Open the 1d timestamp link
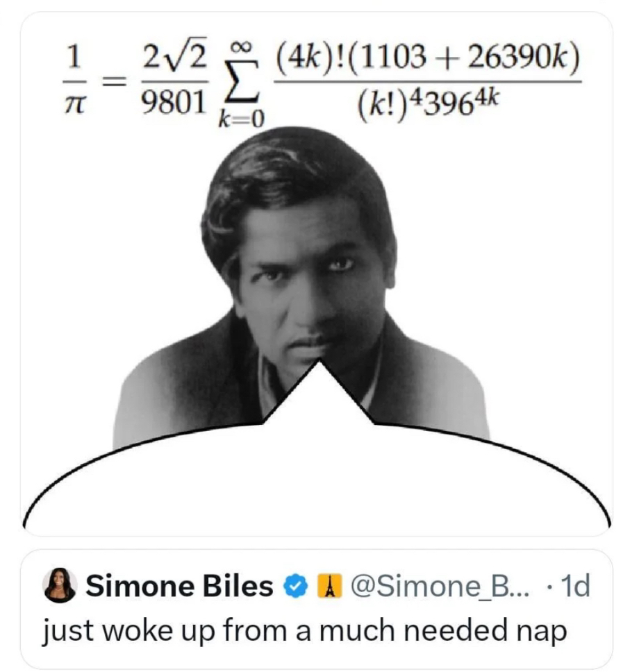The width and height of the screenshot is (623, 672). pyautogui.click(x=575, y=587)
